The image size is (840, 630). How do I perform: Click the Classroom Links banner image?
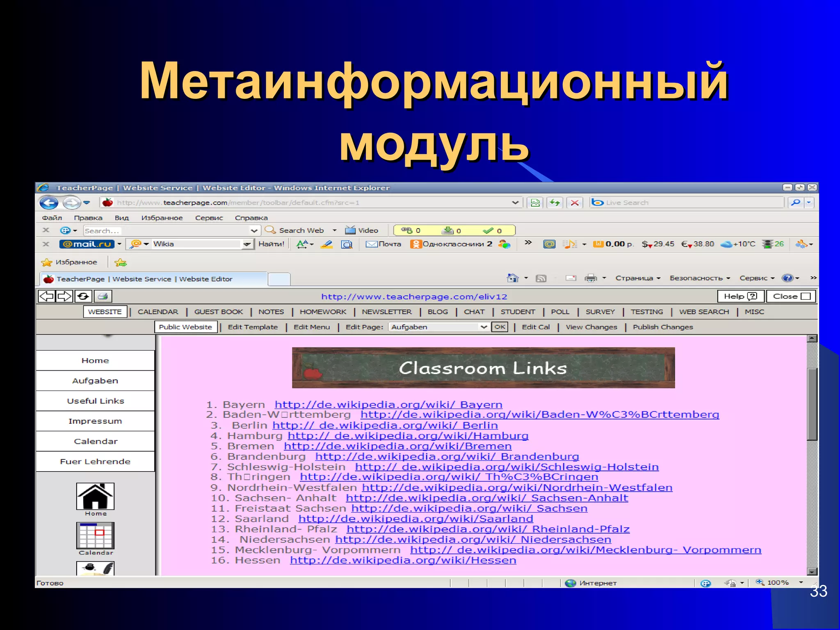click(x=483, y=367)
